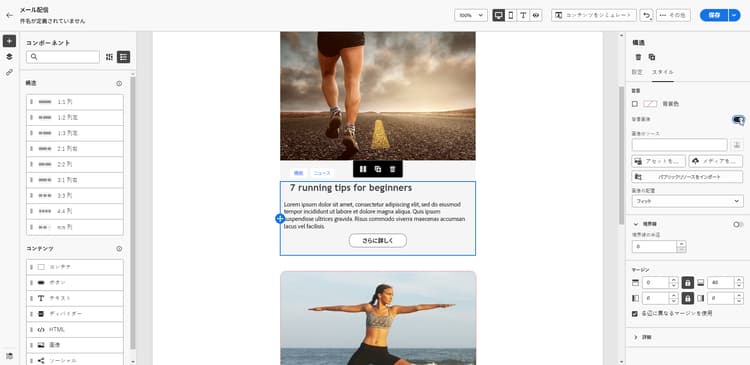
Task: Select the HTML content component
Action: coord(75,330)
